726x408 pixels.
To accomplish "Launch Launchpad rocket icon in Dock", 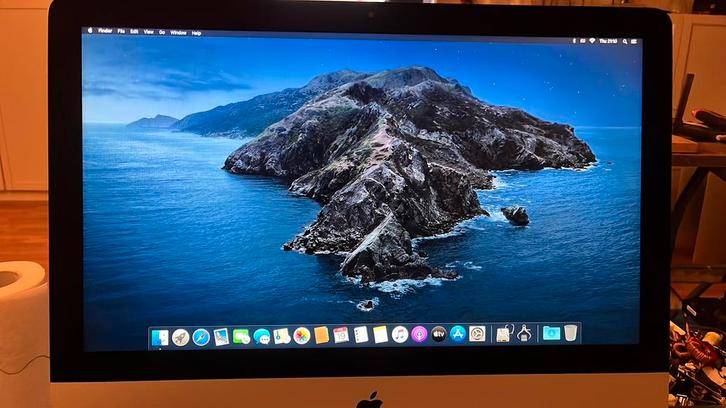I will [x=181, y=338].
